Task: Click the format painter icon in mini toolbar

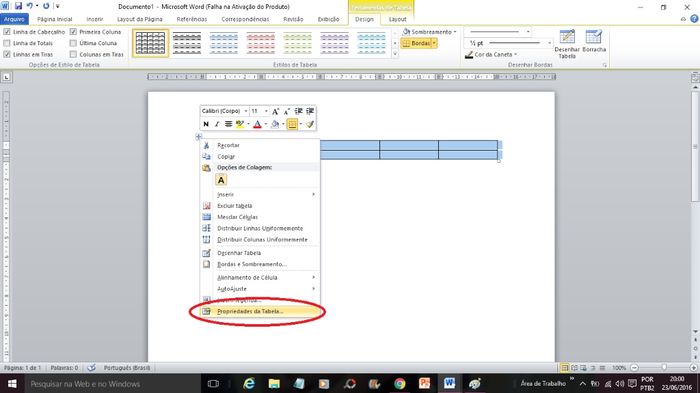Action: pyautogui.click(x=310, y=124)
